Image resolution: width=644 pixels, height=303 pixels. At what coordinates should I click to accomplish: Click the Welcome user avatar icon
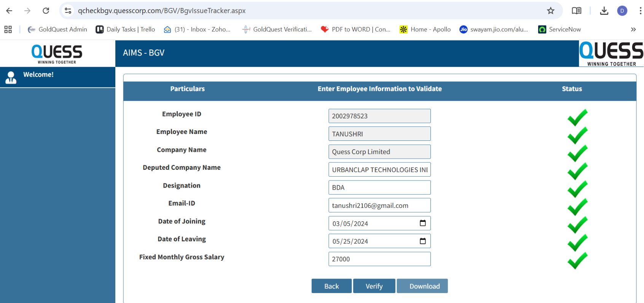(x=11, y=77)
